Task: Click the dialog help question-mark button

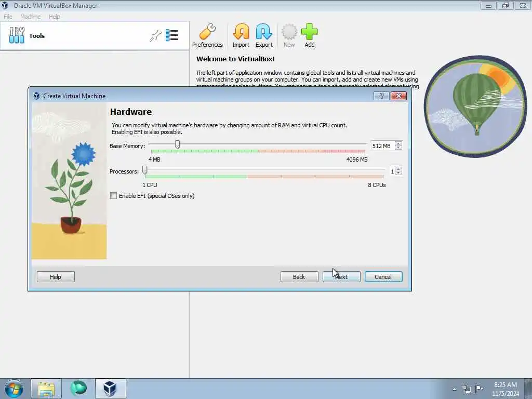Action: point(381,96)
